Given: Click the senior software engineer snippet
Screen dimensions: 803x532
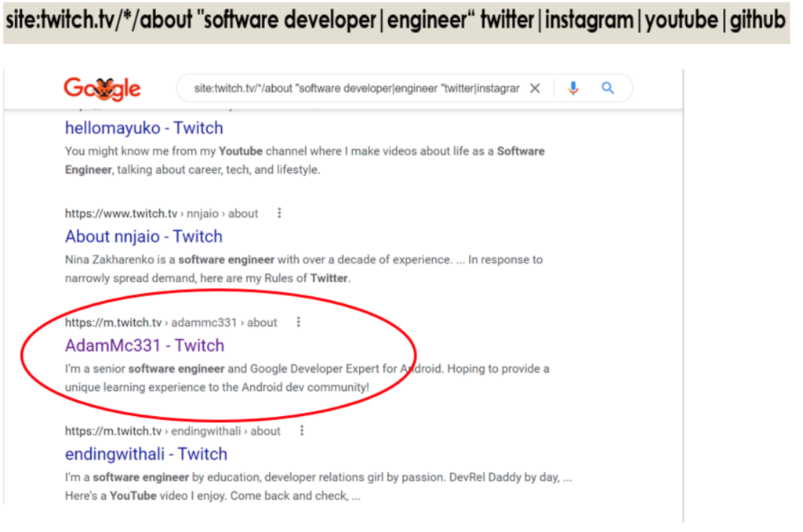Looking at the screenshot, I should pyautogui.click(x=307, y=378).
